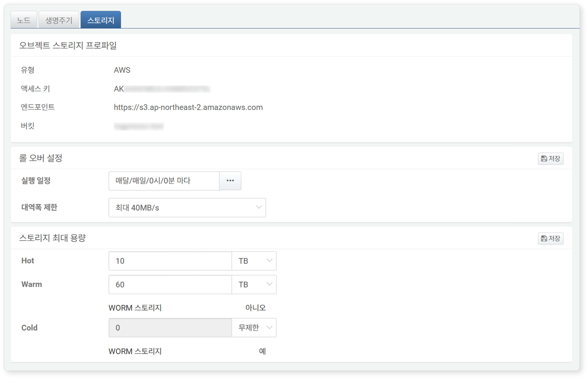
Task: Open the 생명주기 tab
Action: [x=59, y=20]
